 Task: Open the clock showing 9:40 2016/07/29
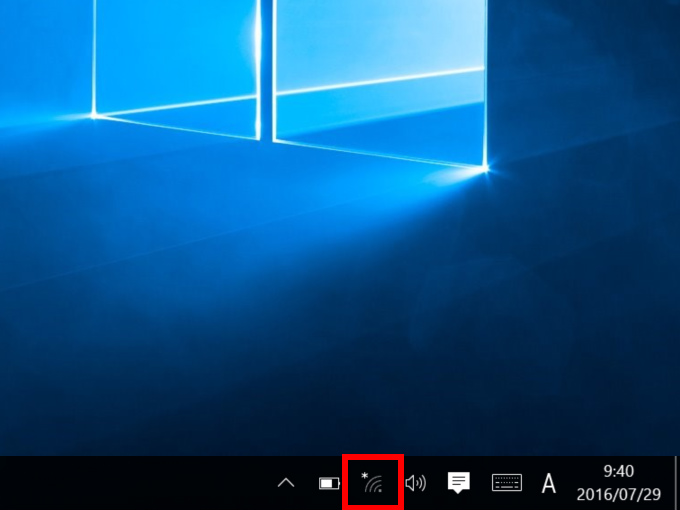click(619, 483)
